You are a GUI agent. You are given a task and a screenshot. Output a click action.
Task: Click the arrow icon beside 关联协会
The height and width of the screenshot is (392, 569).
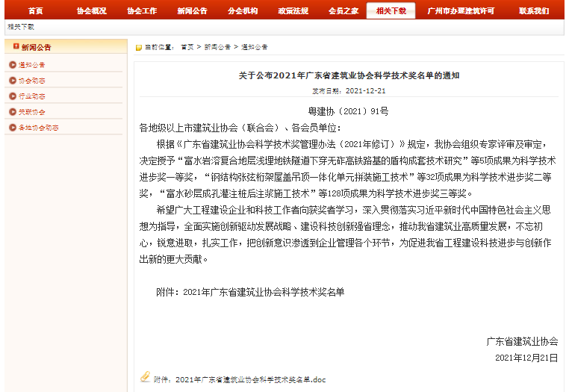tap(13, 112)
